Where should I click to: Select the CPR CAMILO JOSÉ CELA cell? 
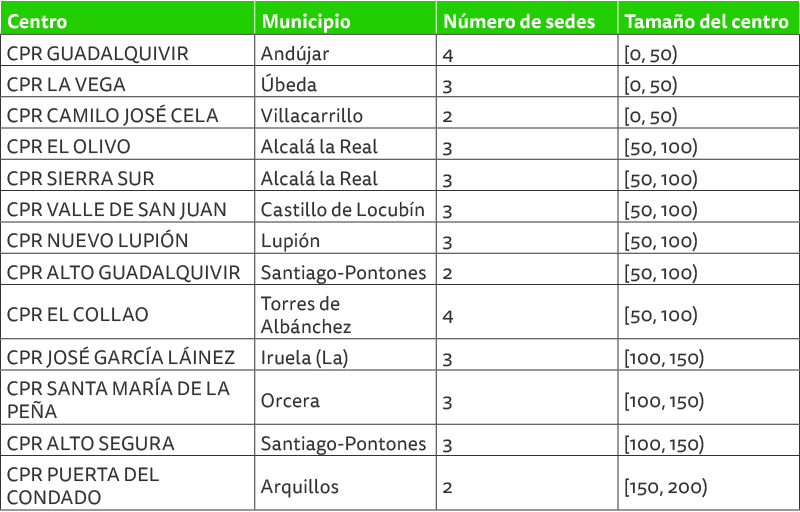[x=128, y=113]
